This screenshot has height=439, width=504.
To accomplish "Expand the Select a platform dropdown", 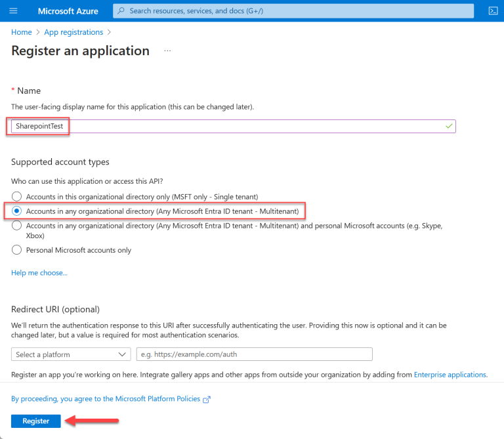I will (x=71, y=354).
